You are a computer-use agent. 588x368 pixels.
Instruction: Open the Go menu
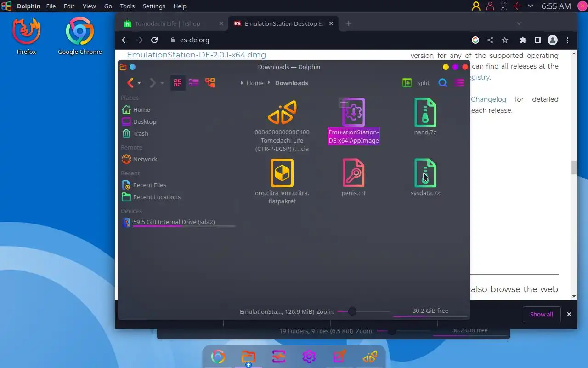pyautogui.click(x=108, y=6)
